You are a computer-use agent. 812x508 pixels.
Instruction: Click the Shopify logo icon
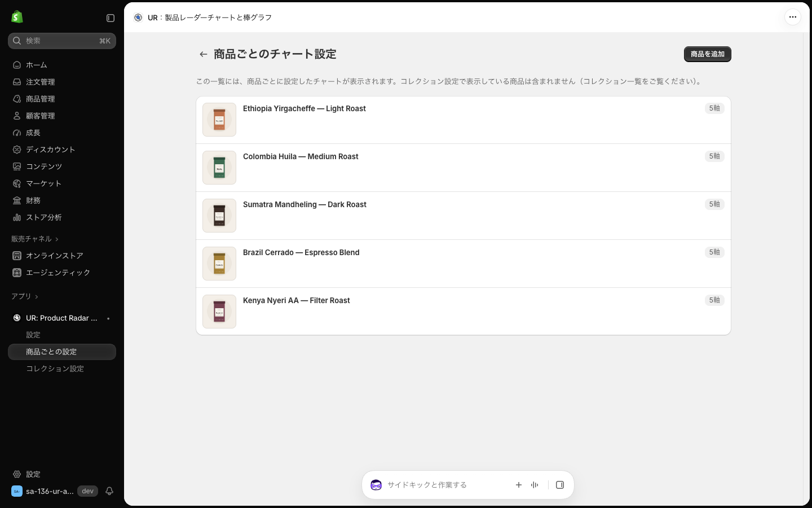point(17,17)
